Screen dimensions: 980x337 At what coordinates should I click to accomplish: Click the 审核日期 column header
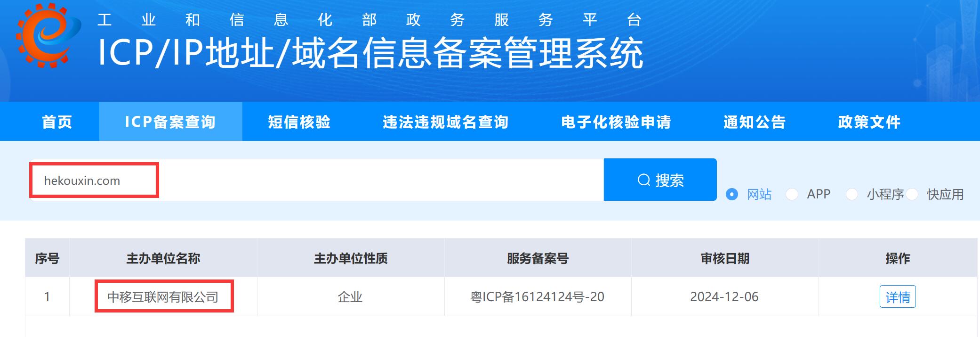725,258
